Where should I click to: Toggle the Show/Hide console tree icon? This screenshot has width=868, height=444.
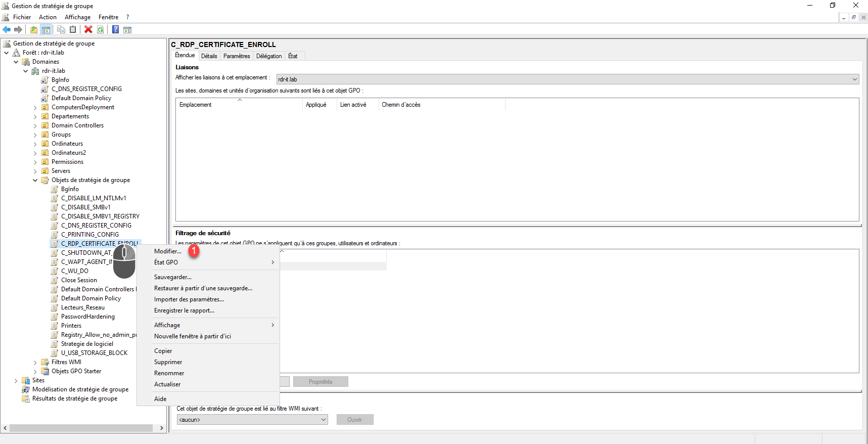point(46,29)
